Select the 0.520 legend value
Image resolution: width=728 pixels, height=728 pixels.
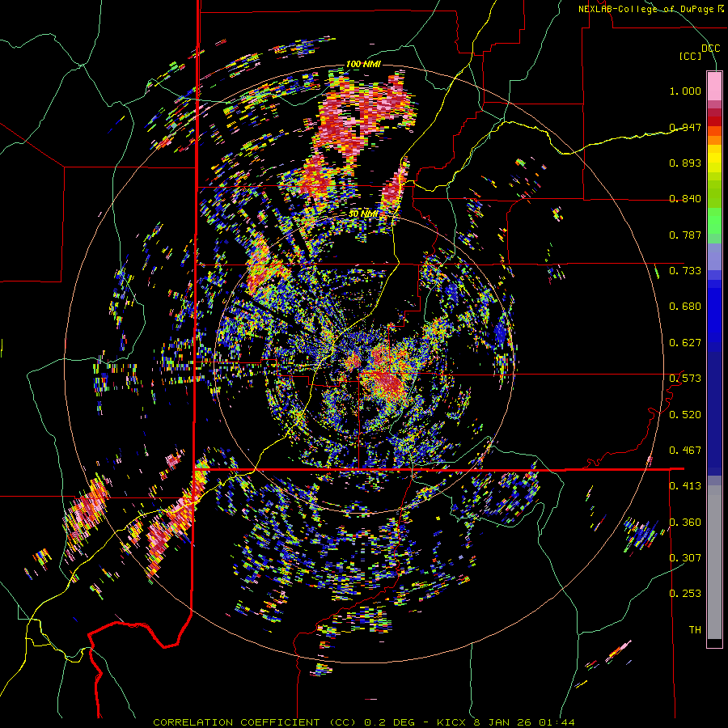pos(685,415)
